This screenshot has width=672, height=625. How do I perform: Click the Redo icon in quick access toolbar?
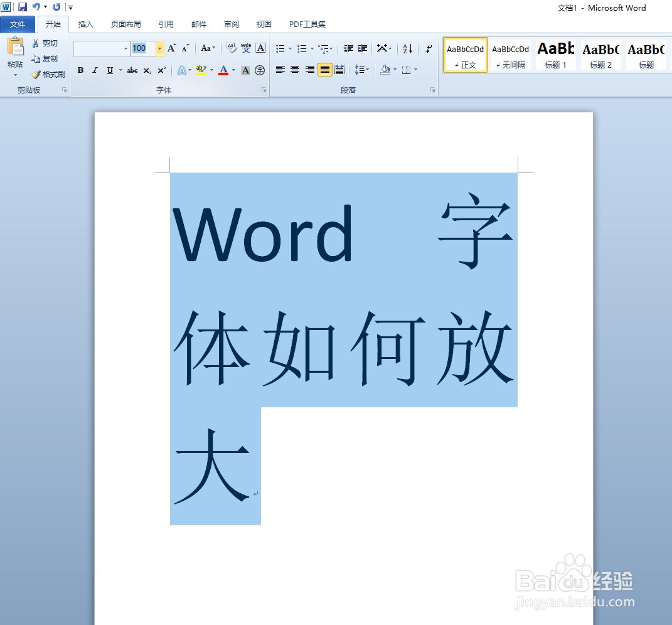click(56, 7)
